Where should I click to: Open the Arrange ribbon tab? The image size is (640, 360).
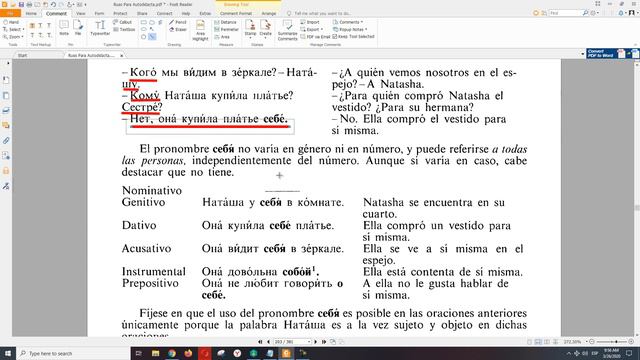pyautogui.click(x=269, y=13)
